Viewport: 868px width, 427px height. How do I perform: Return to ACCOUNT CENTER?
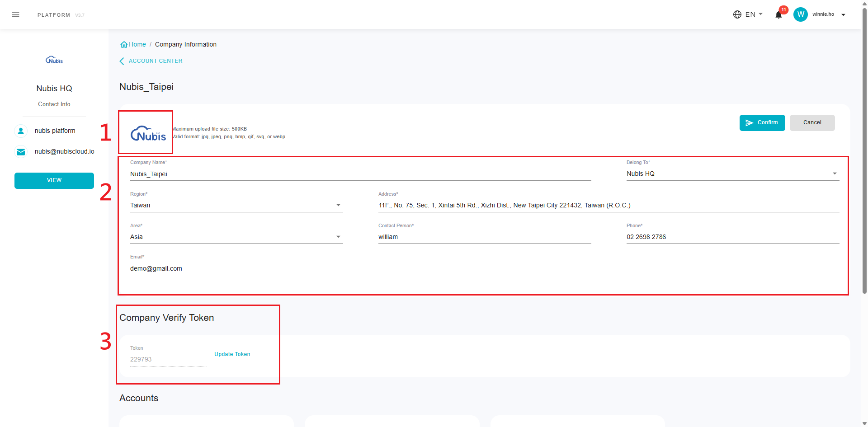coord(156,61)
